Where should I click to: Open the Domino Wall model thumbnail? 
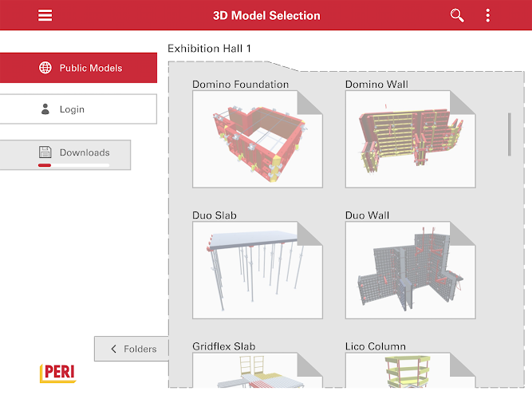coord(411,139)
